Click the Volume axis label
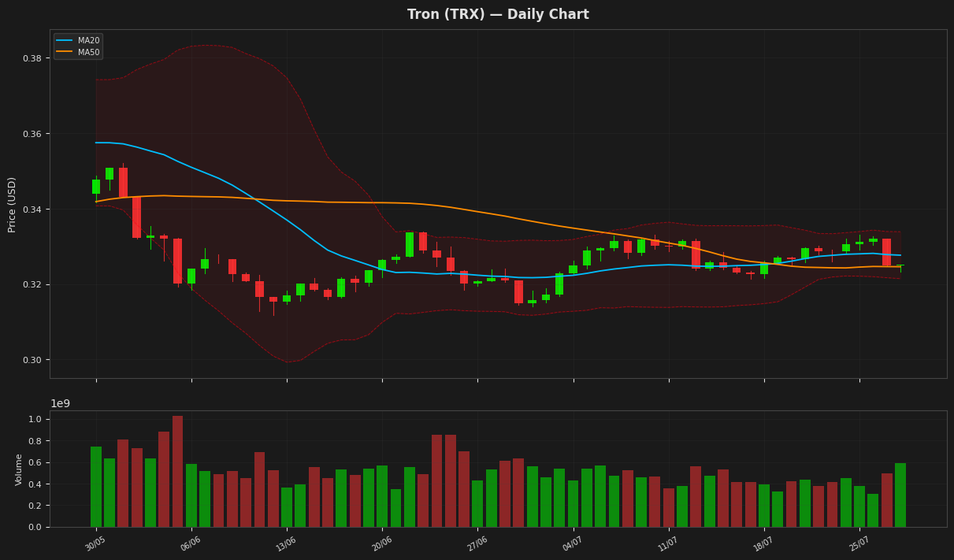The width and height of the screenshot is (954, 560). 19,469
